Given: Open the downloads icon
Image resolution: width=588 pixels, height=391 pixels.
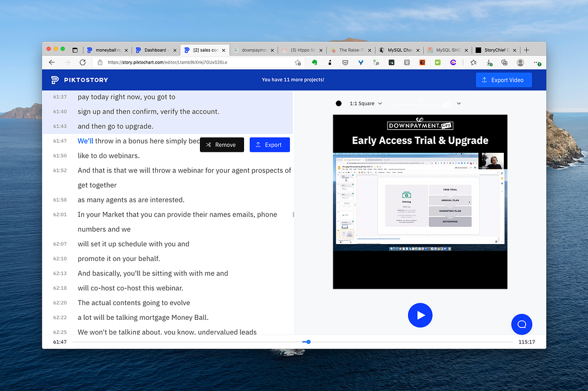Looking at the screenshot, I should (489, 62).
